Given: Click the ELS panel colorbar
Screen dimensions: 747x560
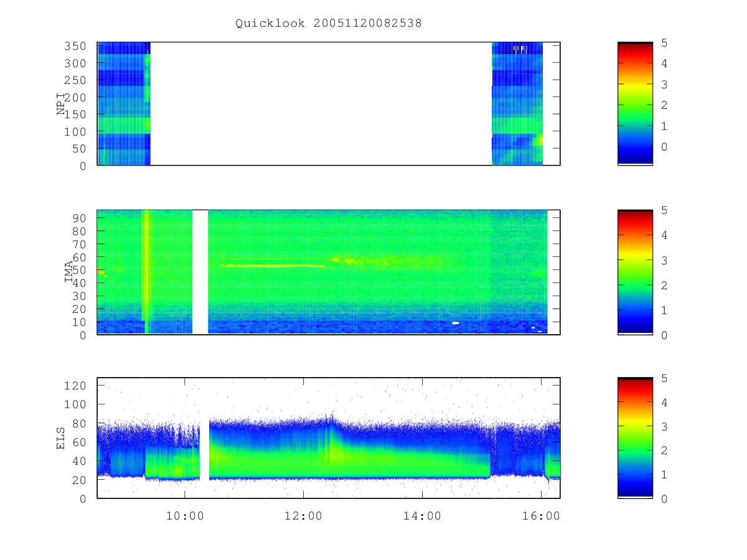Looking at the screenshot, I should pos(635,438).
